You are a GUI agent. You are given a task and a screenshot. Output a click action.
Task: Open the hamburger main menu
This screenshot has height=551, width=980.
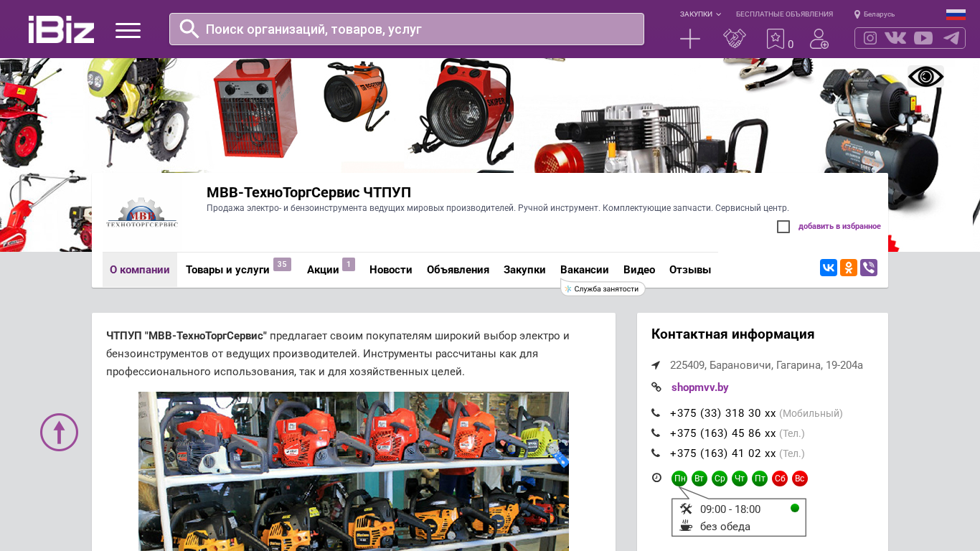tap(128, 30)
